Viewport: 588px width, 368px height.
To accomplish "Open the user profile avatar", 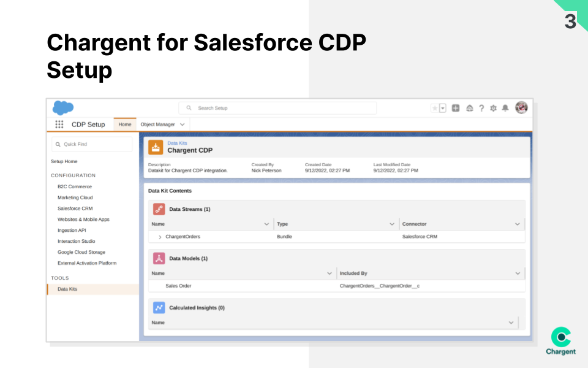I will (x=521, y=107).
